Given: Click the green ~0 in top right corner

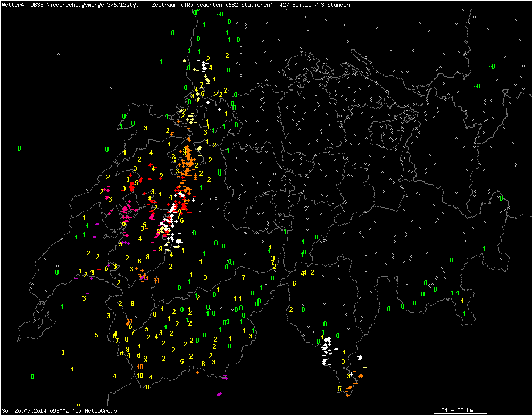Looking at the screenshot, I should [492, 67].
